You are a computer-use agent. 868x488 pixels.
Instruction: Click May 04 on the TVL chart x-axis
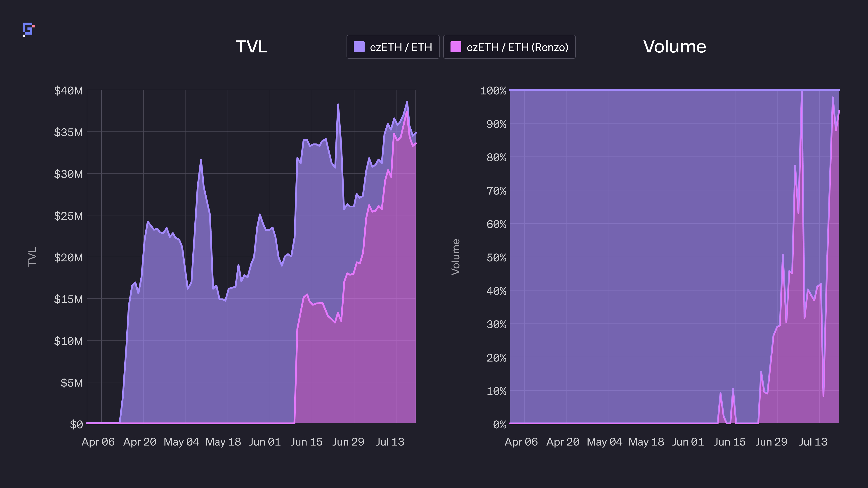click(x=182, y=441)
